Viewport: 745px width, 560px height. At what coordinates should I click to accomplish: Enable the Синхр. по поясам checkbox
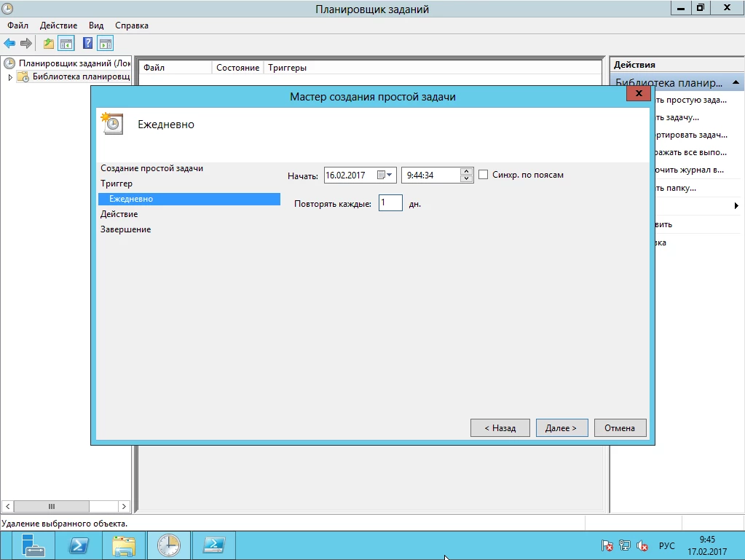(483, 175)
